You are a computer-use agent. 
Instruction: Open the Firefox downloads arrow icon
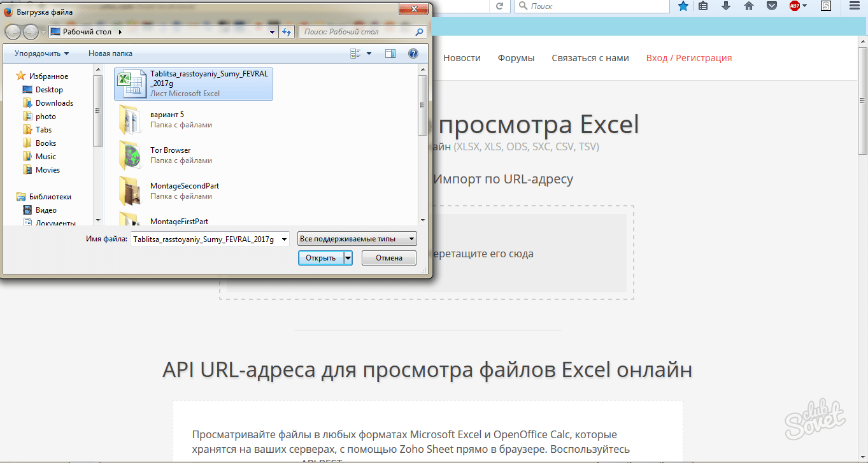pos(726,6)
